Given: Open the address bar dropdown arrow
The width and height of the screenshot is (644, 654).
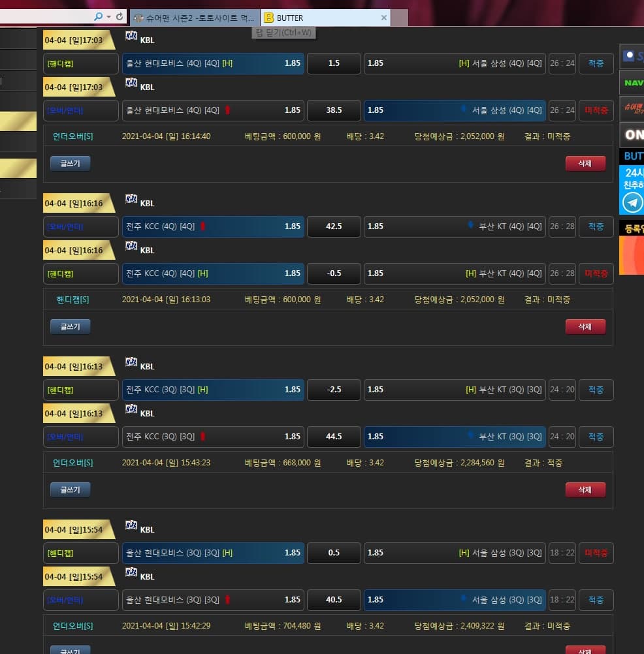Looking at the screenshot, I should (108, 17).
